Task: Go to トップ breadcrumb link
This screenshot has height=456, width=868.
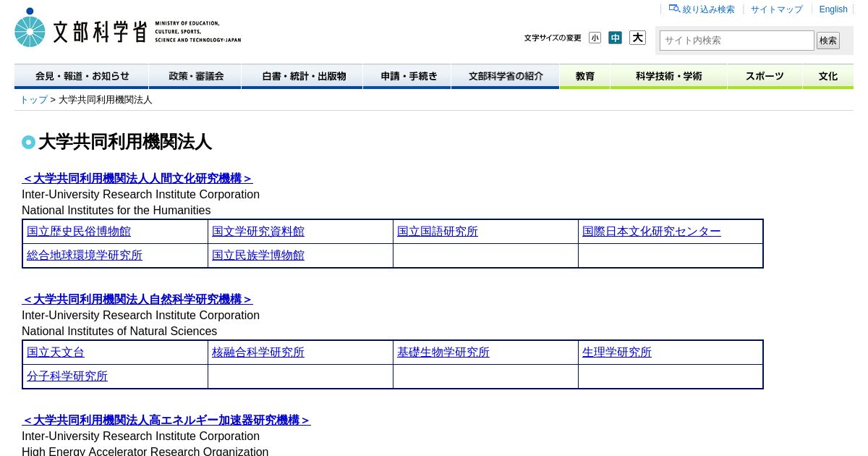Action: pyautogui.click(x=33, y=100)
